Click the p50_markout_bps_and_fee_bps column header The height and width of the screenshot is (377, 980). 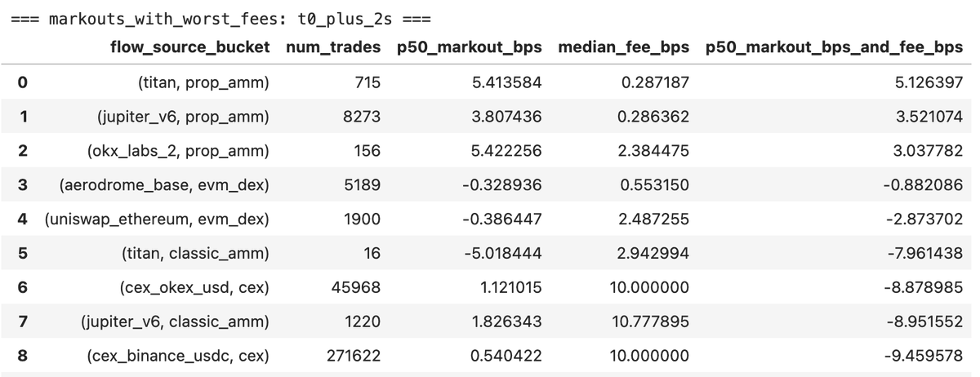[x=835, y=48]
